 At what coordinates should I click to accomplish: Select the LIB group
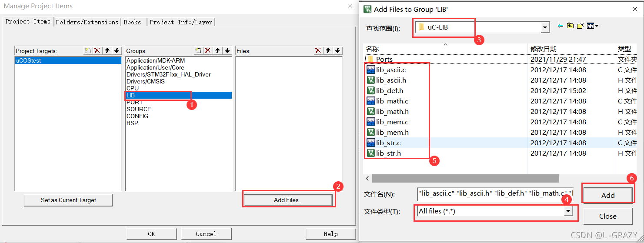179,95
